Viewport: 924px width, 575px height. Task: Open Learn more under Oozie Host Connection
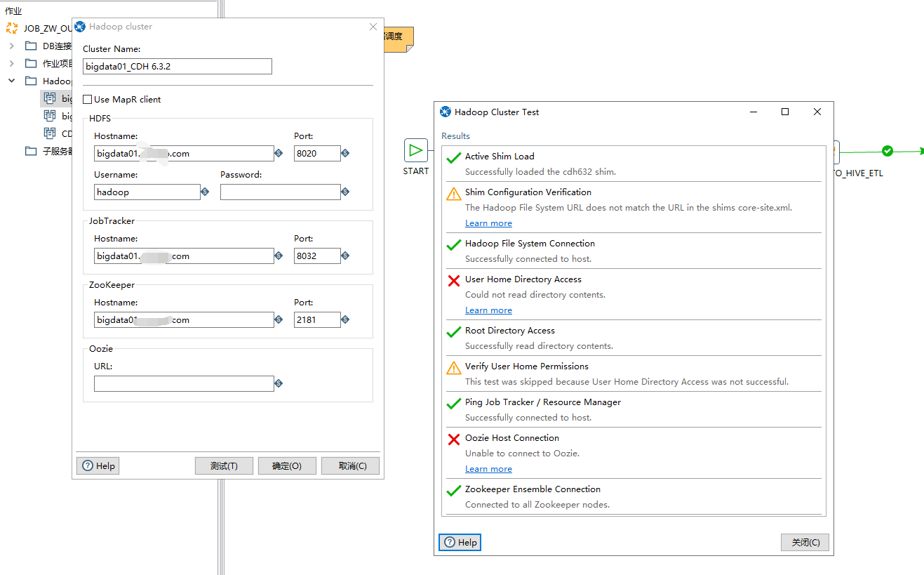[x=488, y=469]
